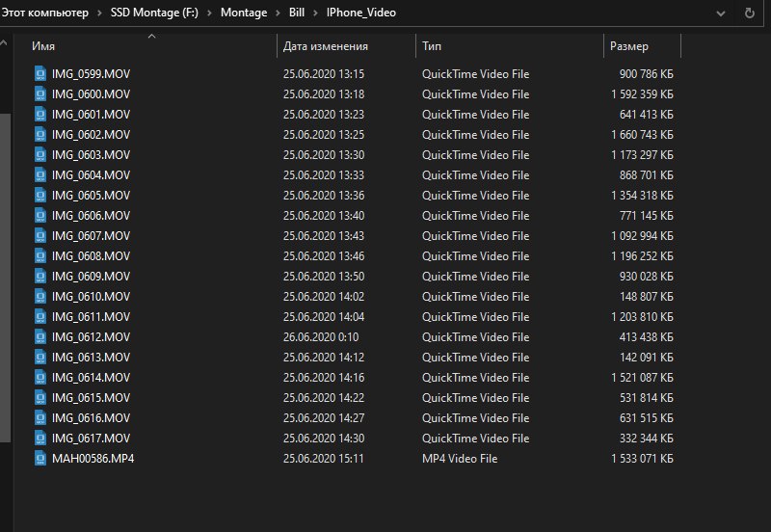Select the IMG_0612.MOV file icon
This screenshot has width=771, height=532.
(x=40, y=336)
